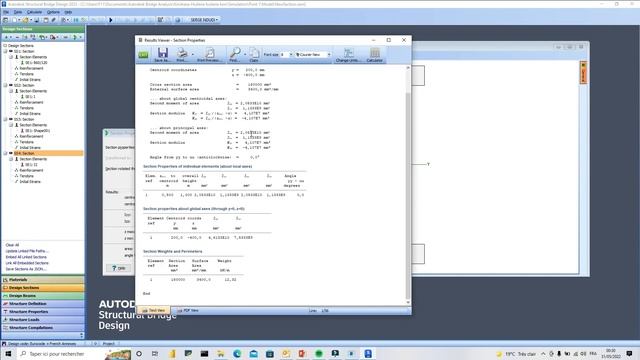The height and width of the screenshot is (360, 640).
Task: Open the Data menu
Action: [18, 12]
